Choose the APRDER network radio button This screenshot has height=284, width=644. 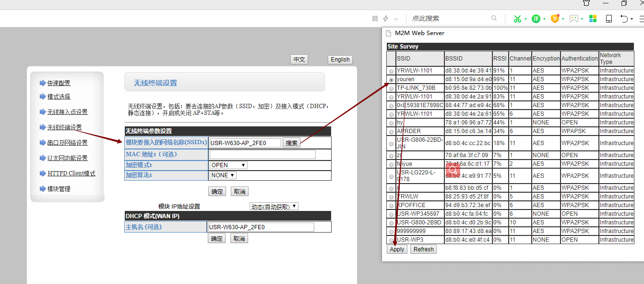(x=392, y=132)
